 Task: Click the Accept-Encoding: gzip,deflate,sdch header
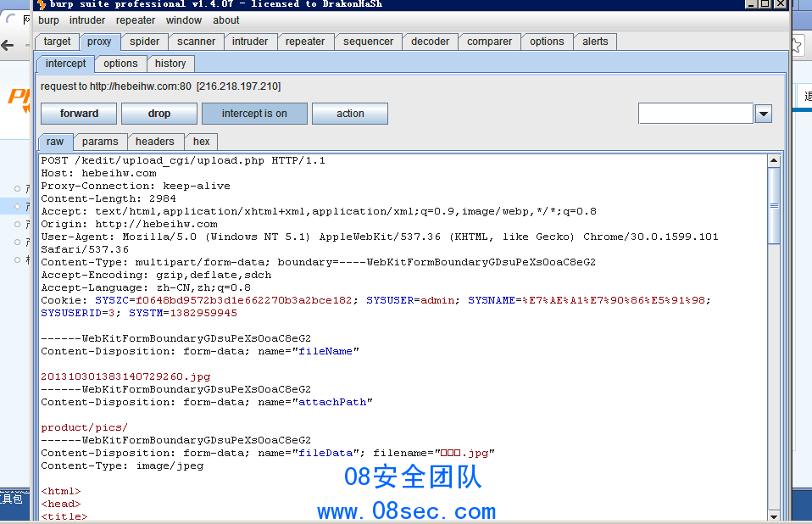point(156,275)
